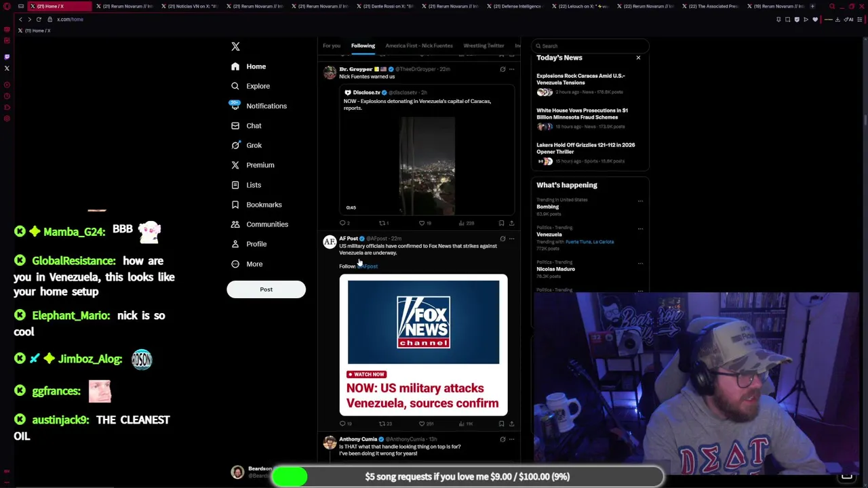This screenshot has height=488, width=868.
Task: Open more menu on Dr. Groyper post
Action: (x=512, y=69)
